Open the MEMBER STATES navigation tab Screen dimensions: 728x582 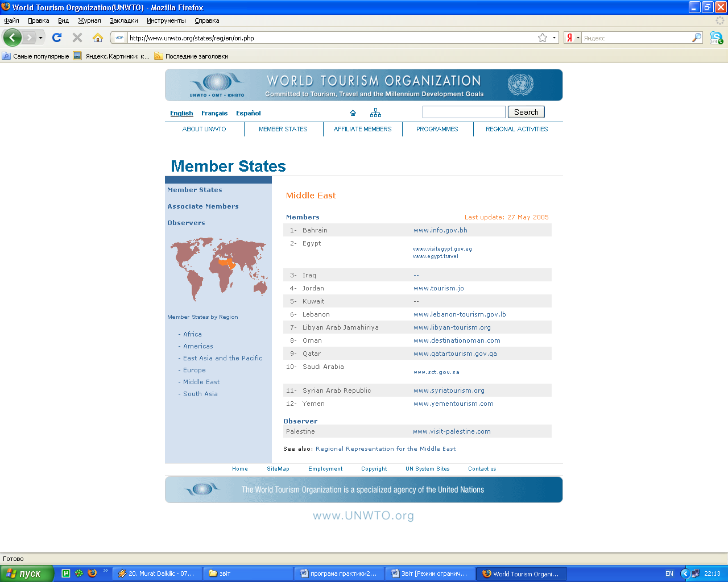point(283,129)
